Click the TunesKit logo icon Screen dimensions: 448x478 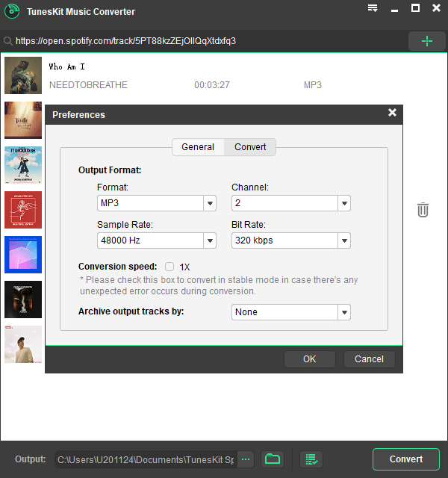(x=12, y=11)
